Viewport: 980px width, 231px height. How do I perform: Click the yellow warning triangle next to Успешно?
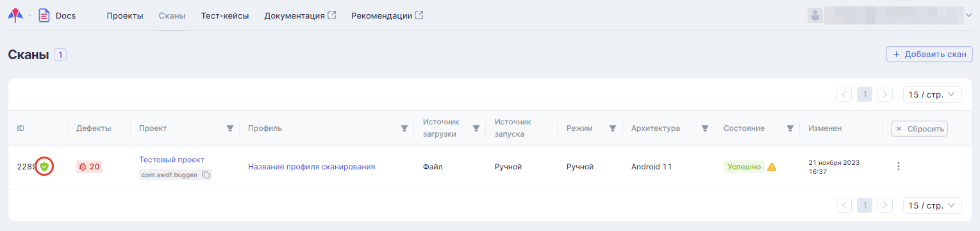[772, 167]
